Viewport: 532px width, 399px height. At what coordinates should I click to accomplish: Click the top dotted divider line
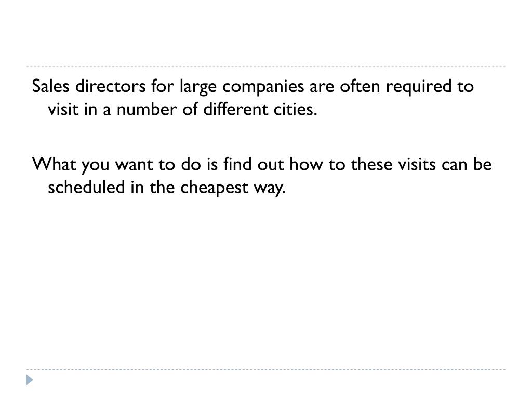(266, 66)
